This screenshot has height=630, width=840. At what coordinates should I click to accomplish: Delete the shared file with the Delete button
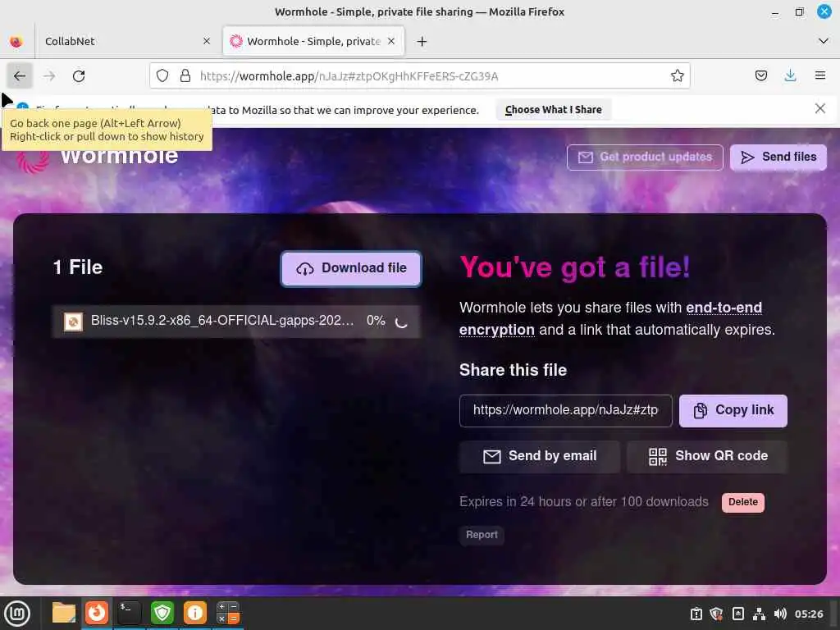pyautogui.click(x=743, y=503)
